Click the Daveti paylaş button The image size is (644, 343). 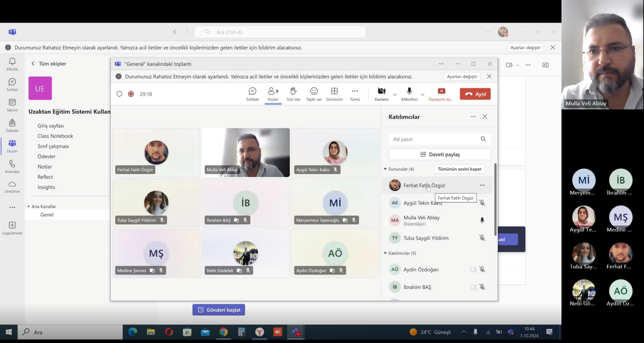440,154
